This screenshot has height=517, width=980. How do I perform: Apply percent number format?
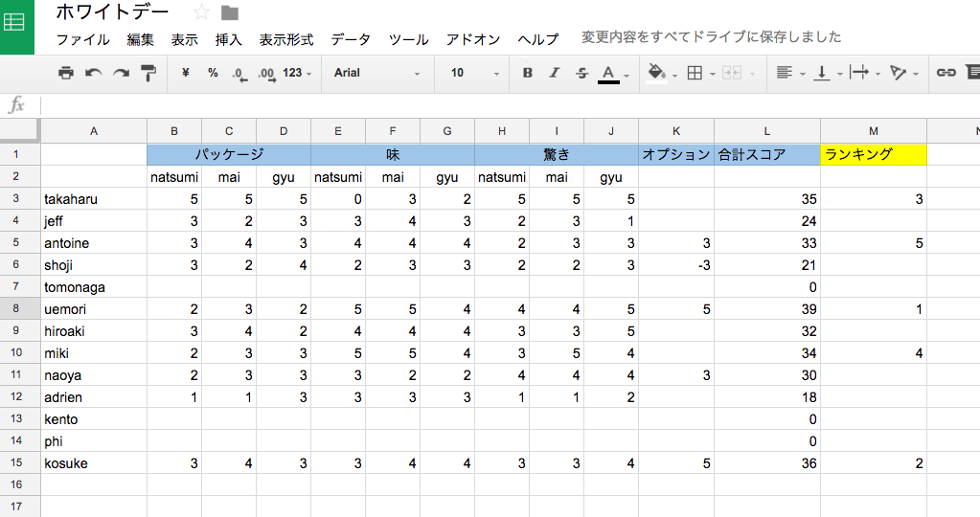[x=213, y=73]
